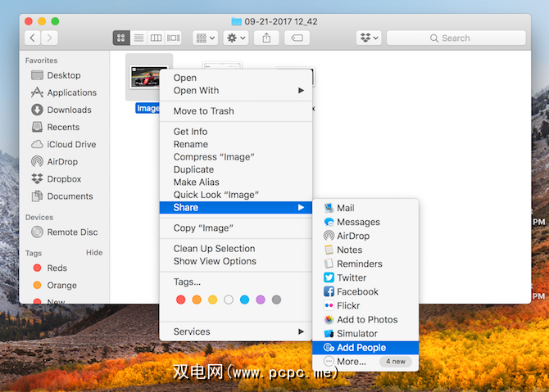The height and width of the screenshot is (392, 549).
Task: Click Tags… in the context menu
Action: click(x=236, y=282)
